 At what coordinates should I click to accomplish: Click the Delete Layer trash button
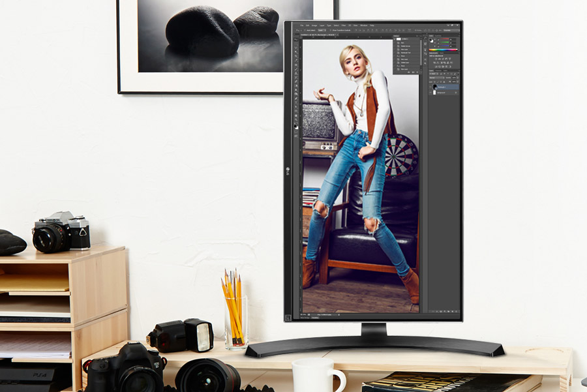click(x=456, y=311)
